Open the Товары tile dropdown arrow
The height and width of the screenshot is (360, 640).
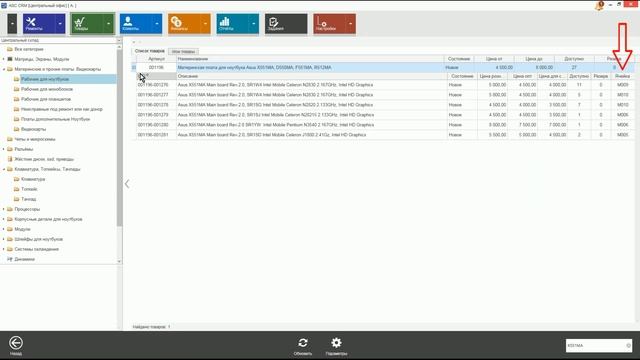pyautogui.click(x=109, y=23)
